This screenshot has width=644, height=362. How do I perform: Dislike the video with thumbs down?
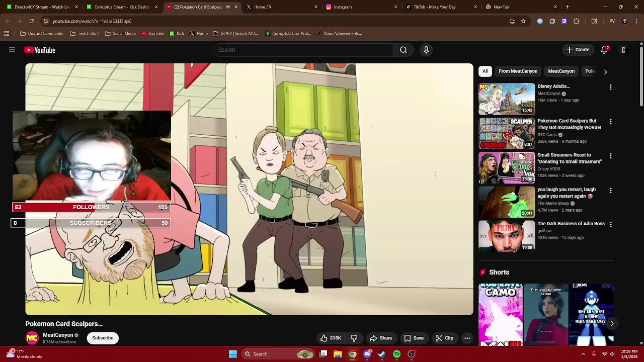click(354, 338)
